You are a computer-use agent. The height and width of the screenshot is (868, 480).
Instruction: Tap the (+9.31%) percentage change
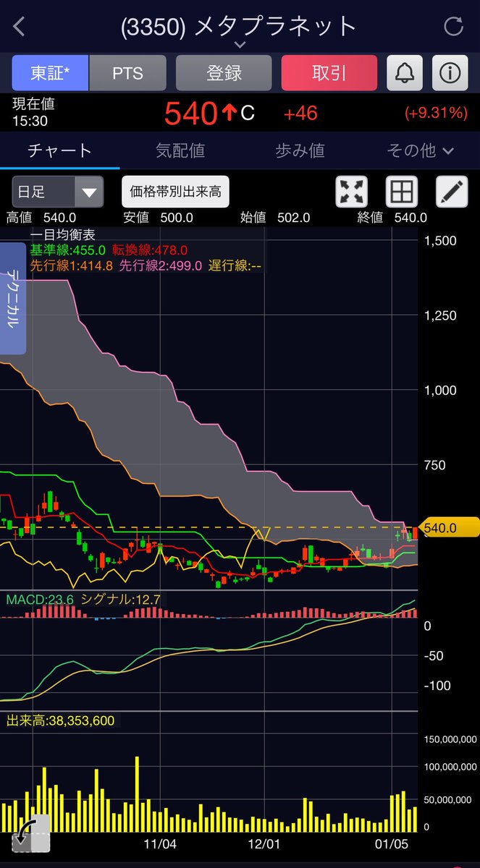tap(435, 114)
